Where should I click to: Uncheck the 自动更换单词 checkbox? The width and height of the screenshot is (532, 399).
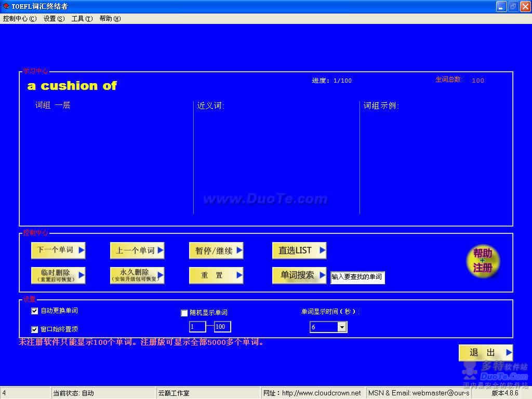35,311
